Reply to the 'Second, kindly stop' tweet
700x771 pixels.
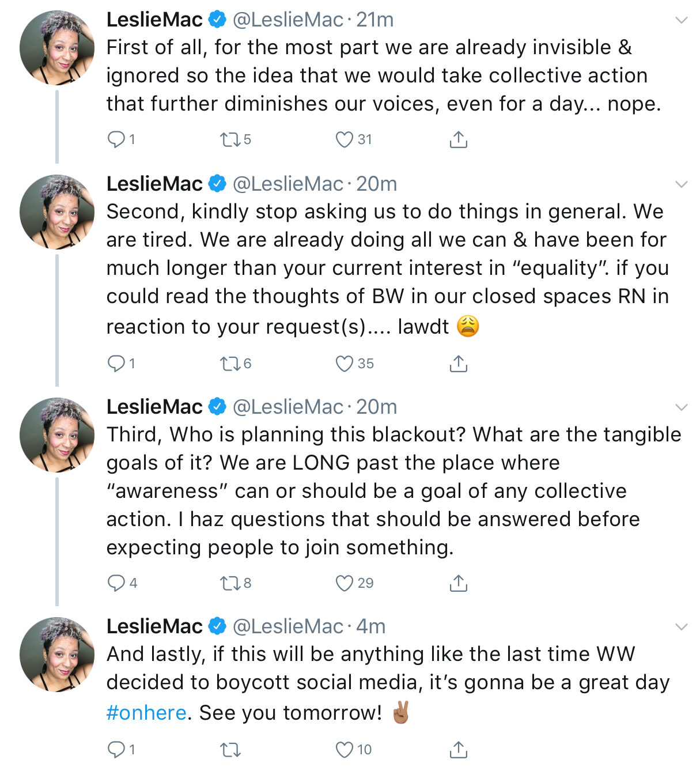[116, 364]
